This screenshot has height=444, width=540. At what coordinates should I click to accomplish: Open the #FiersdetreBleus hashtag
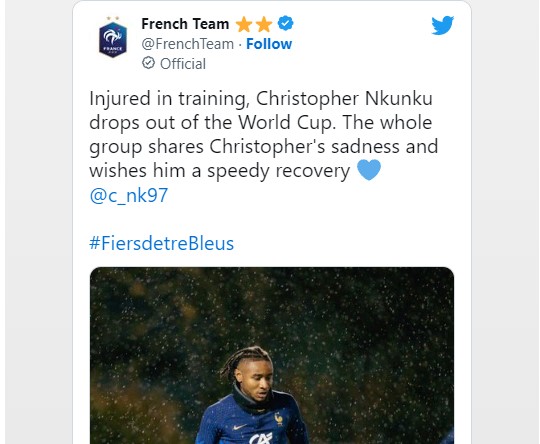[162, 243]
